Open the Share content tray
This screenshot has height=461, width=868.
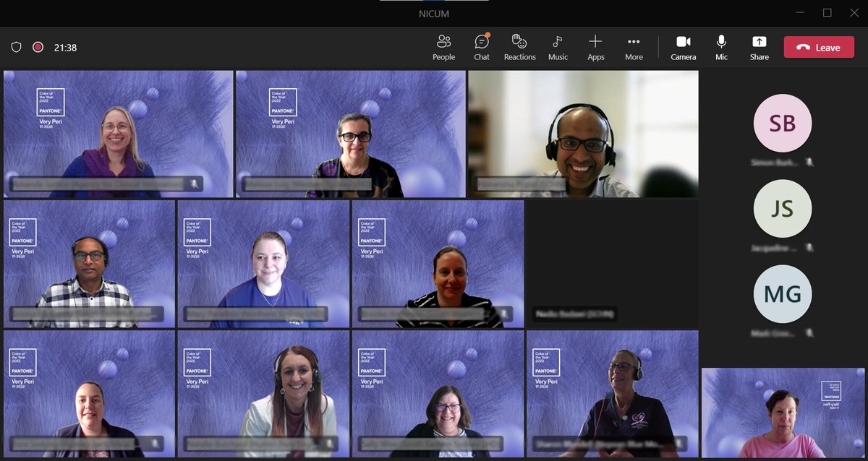click(x=759, y=48)
